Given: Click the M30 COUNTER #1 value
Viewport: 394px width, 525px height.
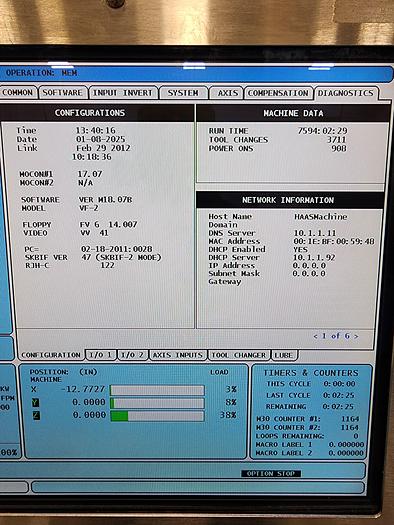Looking at the screenshot, I should pyautogui.click(x=350, y=419).
